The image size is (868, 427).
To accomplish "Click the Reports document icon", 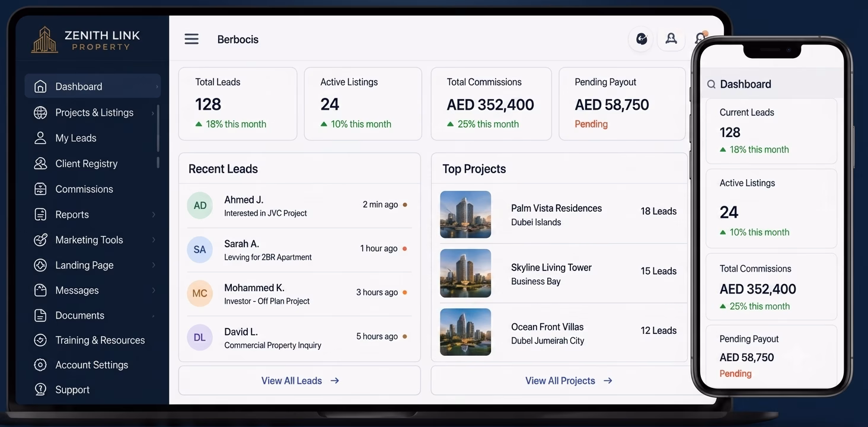I will [x=40, y=215].
